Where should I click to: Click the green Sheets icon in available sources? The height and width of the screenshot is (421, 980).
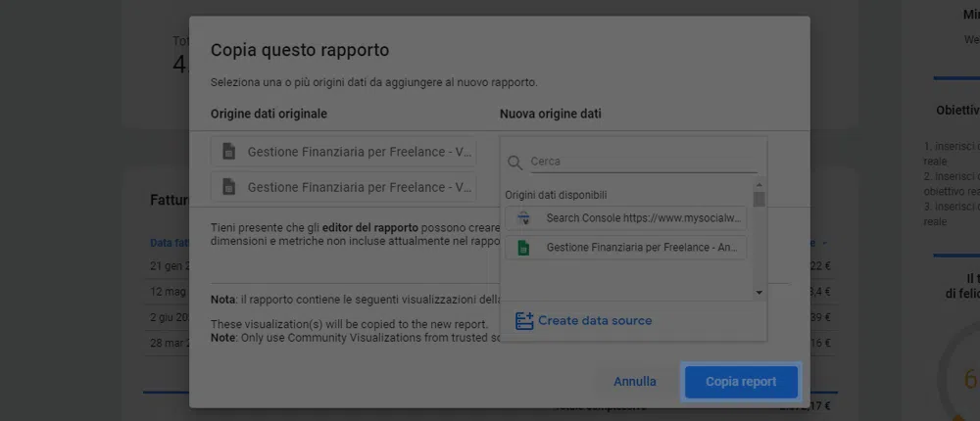click(x=523, y=248)
